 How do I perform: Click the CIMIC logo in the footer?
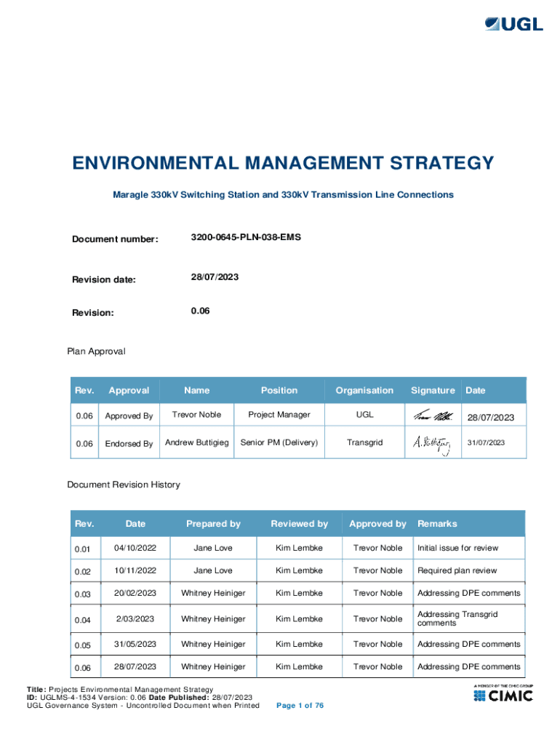503,696
